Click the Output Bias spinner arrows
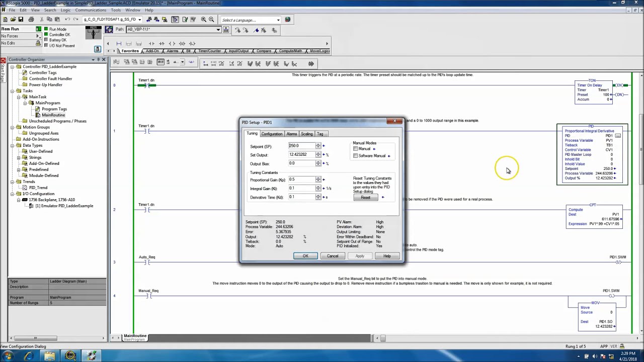This screenshot has height=362, width=644. click(x=318, y=164)
